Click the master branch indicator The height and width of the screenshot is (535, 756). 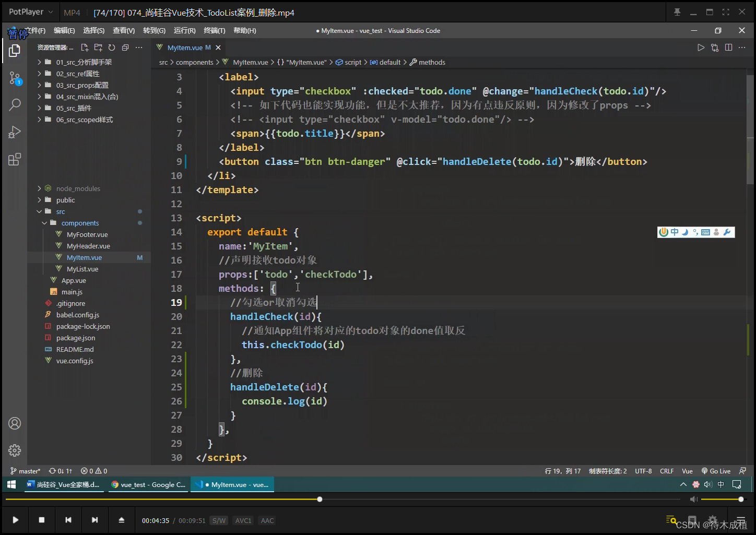(x=26, y=471)
